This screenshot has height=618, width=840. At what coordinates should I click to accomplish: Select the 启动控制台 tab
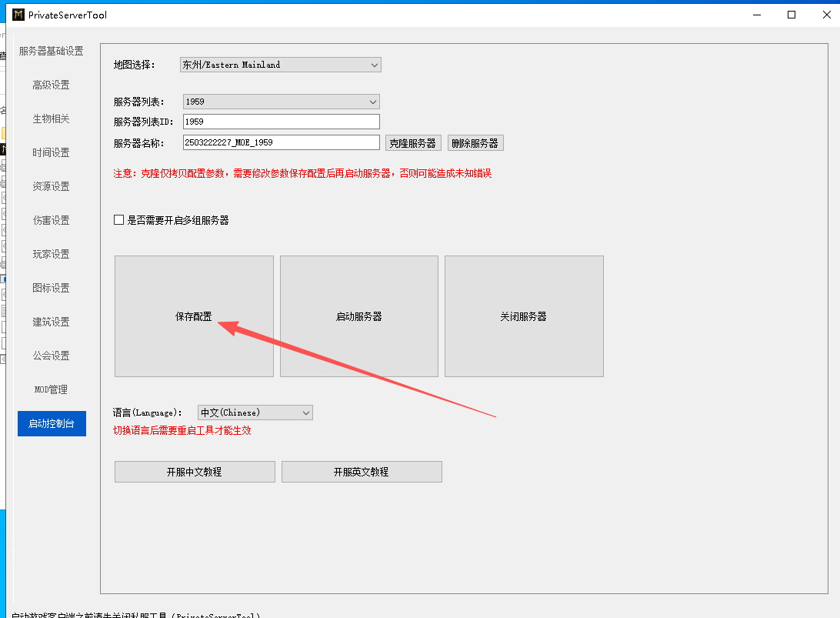pos(52,423)
